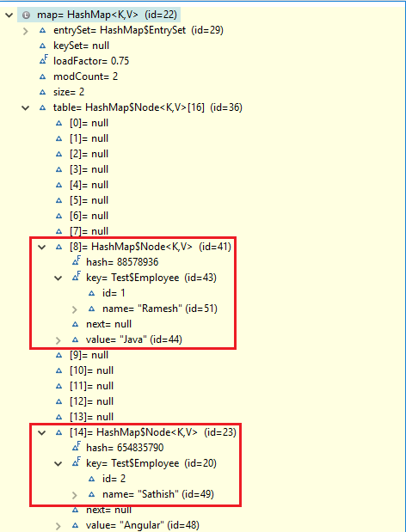
Task: Collapse the [8] HashMap$Node entry
Action: [x=42, y=248]
